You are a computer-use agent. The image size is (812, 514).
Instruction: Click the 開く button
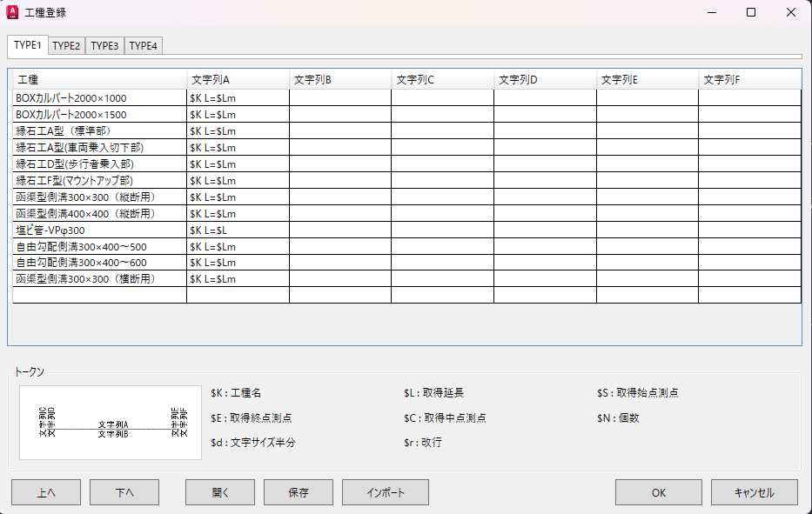point(220,492)
